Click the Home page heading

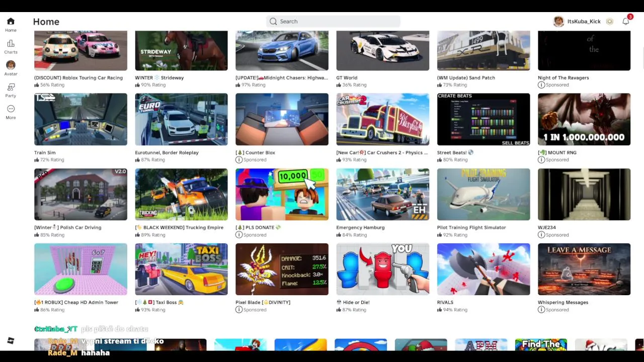[46, 22]
